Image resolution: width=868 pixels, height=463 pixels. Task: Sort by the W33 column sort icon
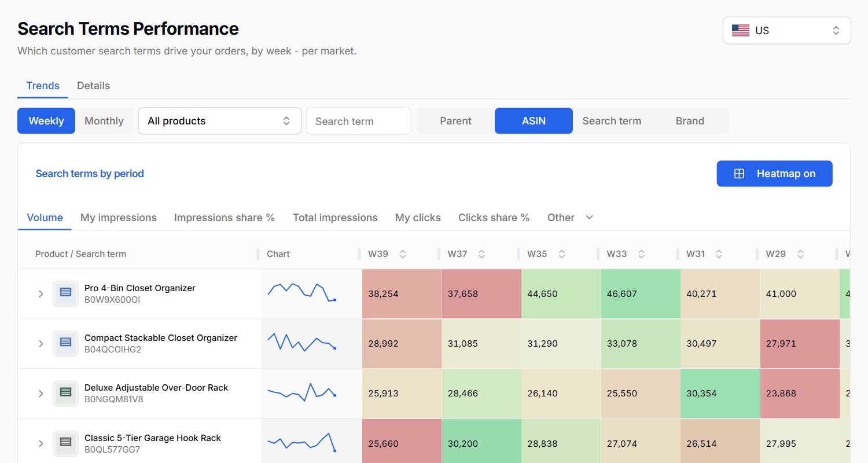(x=641, y=254)
